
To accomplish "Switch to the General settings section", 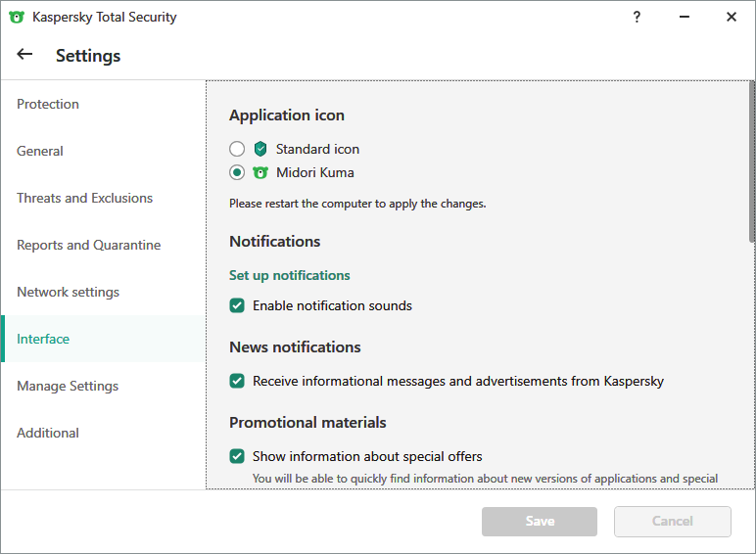I will [40, 151].
